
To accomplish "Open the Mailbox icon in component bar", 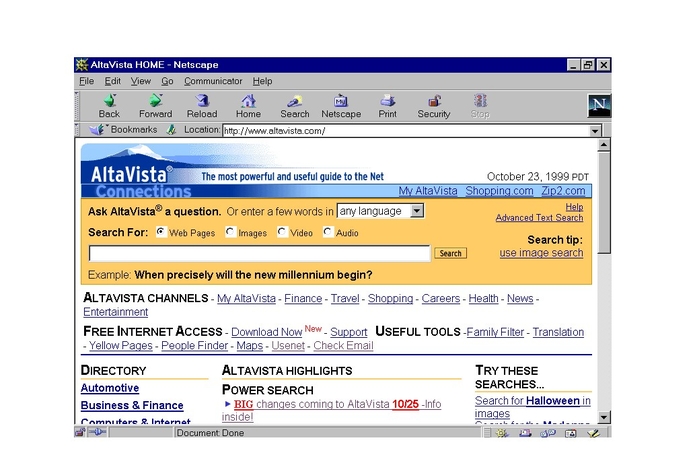I will pyautogui.click(x=525, y=433).
